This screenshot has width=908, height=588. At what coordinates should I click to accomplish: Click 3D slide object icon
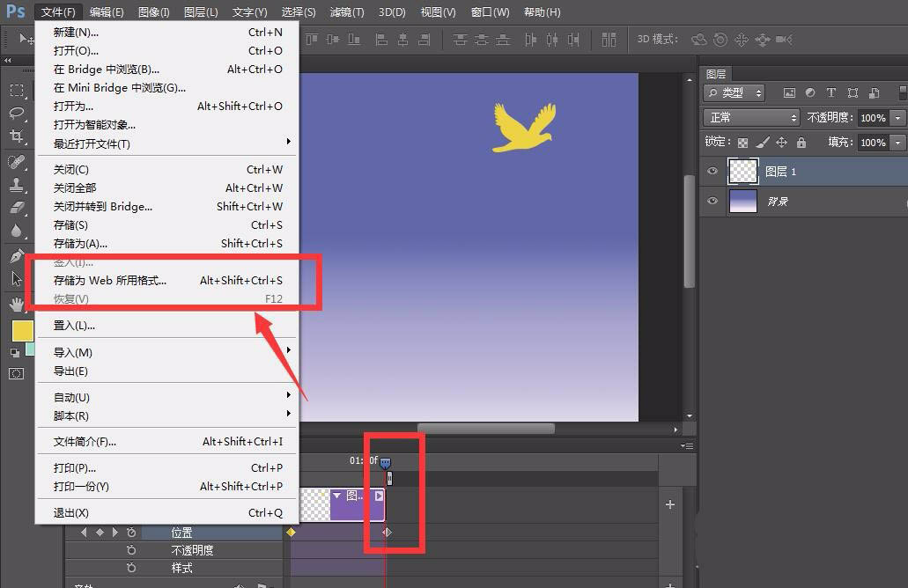pos(763,40)
